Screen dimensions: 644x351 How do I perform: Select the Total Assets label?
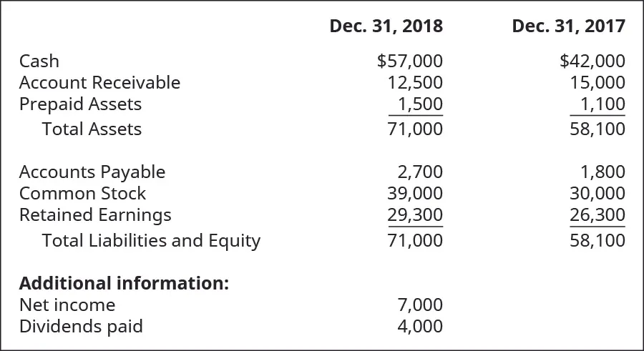pyautogui.click(x=92, y=129)
